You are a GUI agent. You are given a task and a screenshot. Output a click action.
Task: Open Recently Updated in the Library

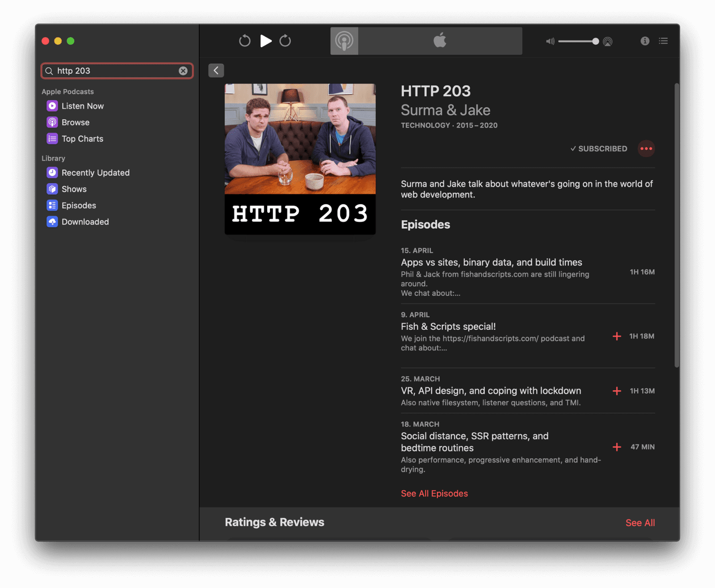coord(95,172)
